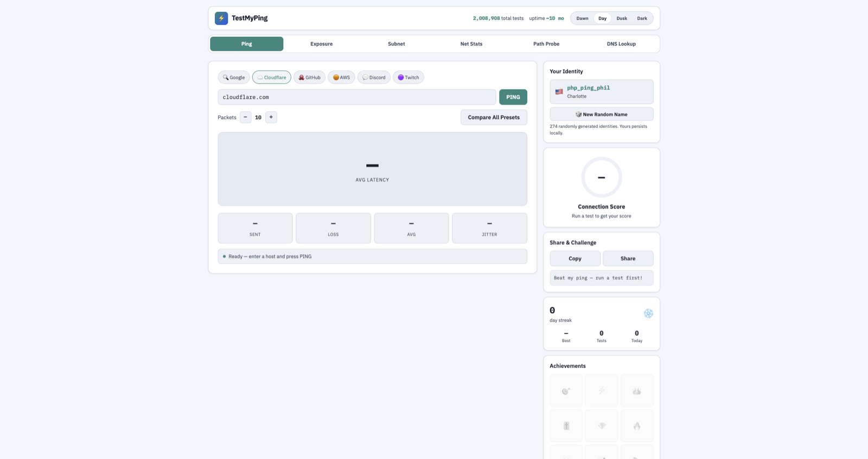This screenshot has height=459, width=868.
Task: Click the crown achievement badge
Action: (637, 391)
